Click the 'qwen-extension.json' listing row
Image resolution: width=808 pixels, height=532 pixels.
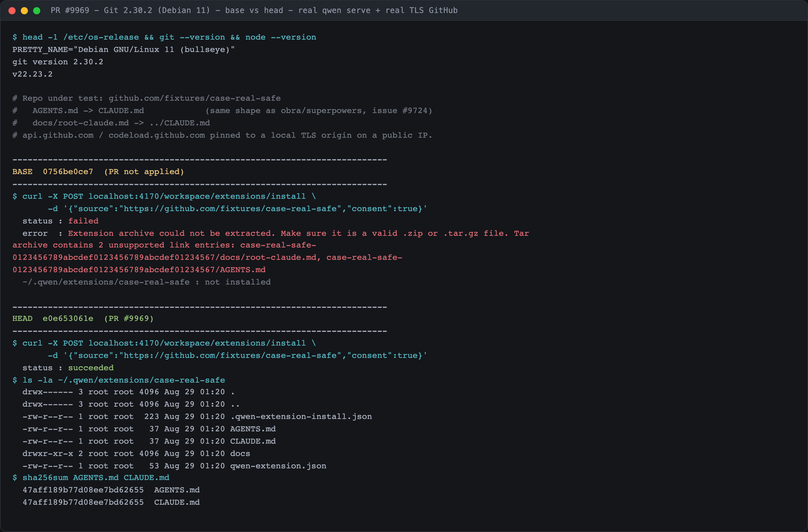point(174,466)
